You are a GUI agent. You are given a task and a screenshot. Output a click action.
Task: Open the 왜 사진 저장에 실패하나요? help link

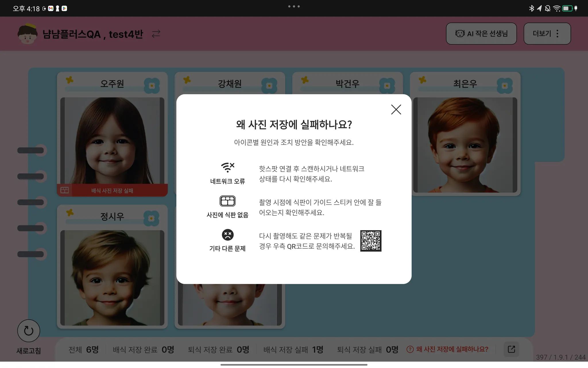coord(448,349)
